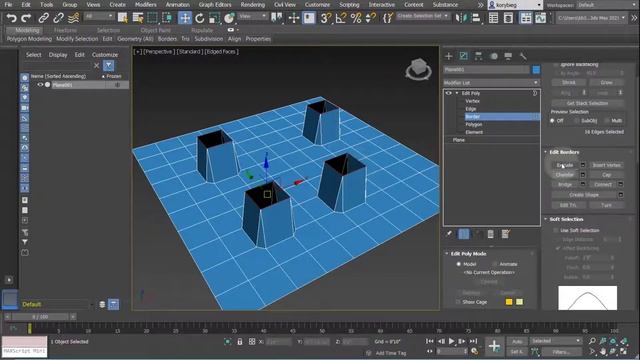Click the ViewCube in the viewport
This screenshot has width=640, height=360.
pos(418,69)
